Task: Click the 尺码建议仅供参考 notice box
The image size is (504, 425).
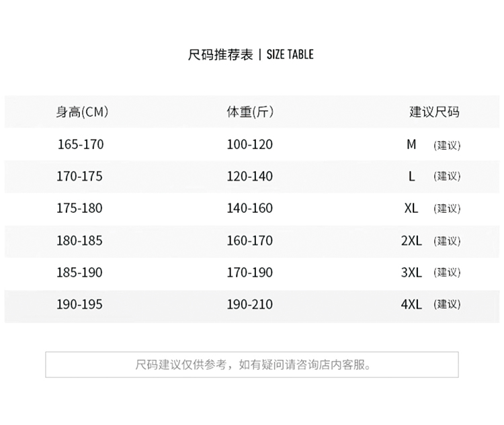Action: coord(252,365)
